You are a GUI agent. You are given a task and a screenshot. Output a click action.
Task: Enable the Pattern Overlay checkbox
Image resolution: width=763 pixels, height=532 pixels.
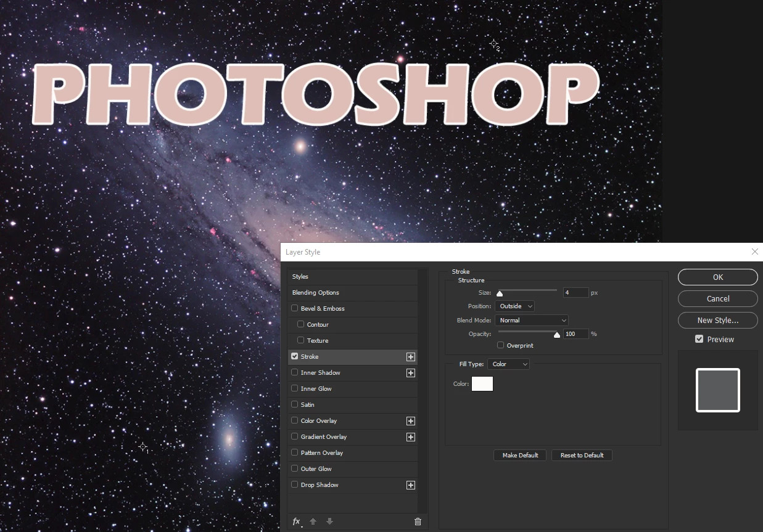tap(295, 452)
